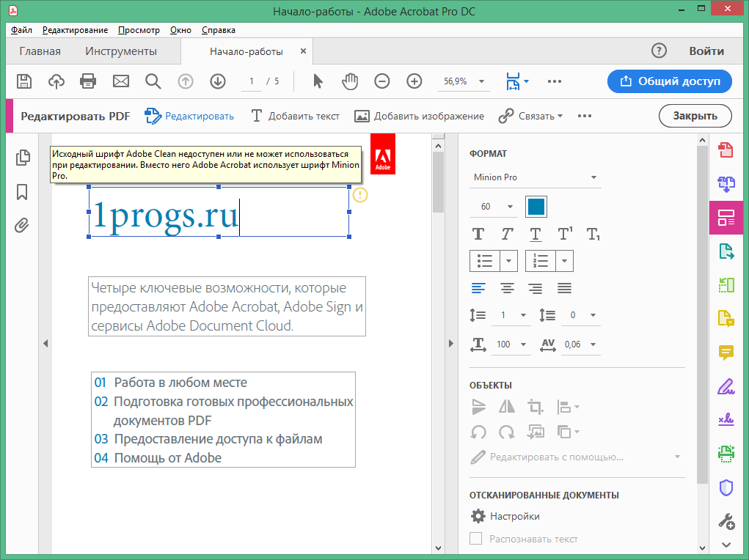Viewport: 749px width, 560px height.
Task: Open the Attachments paperclip panel
Action: pos(22,225)
